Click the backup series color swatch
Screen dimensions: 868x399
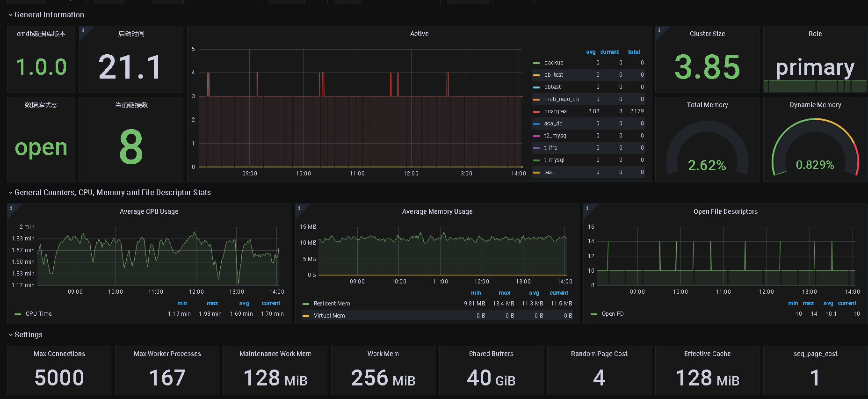[536, 63]
